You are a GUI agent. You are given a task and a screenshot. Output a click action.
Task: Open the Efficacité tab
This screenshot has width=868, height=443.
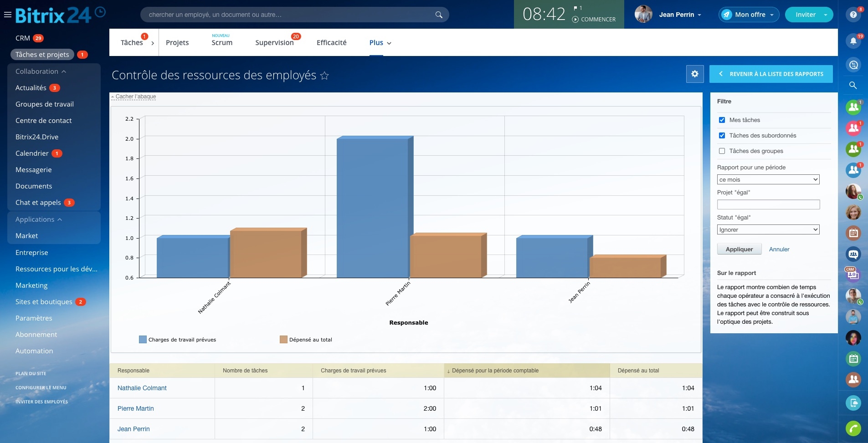pos(331,42)
